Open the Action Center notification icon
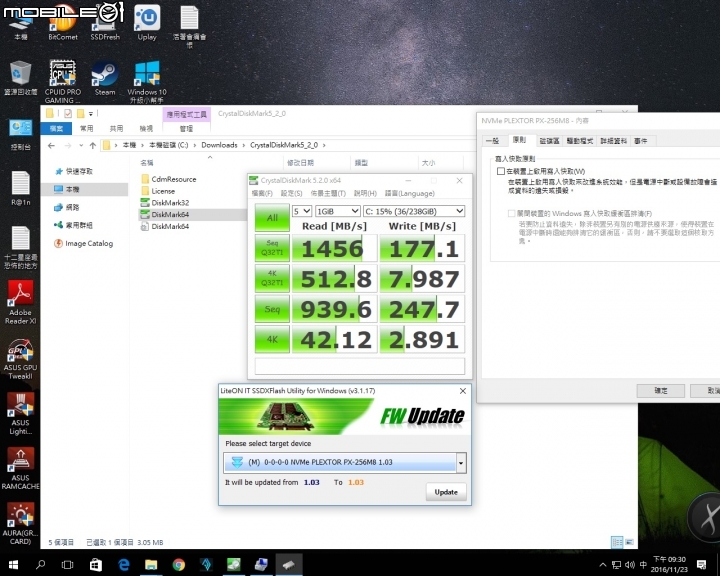The height and width of the screenshot is (576, 720). point(702,565)
